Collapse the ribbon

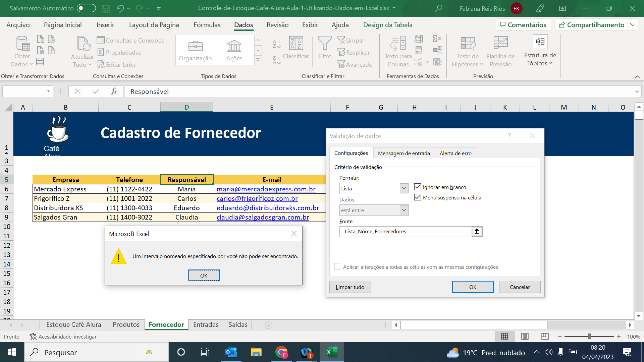(637, 77)
